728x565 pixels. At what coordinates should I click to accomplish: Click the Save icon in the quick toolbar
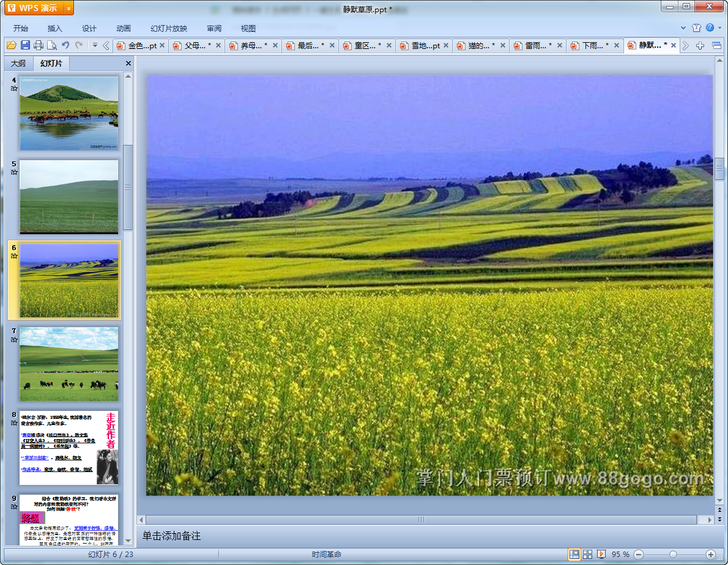point(25,45)
